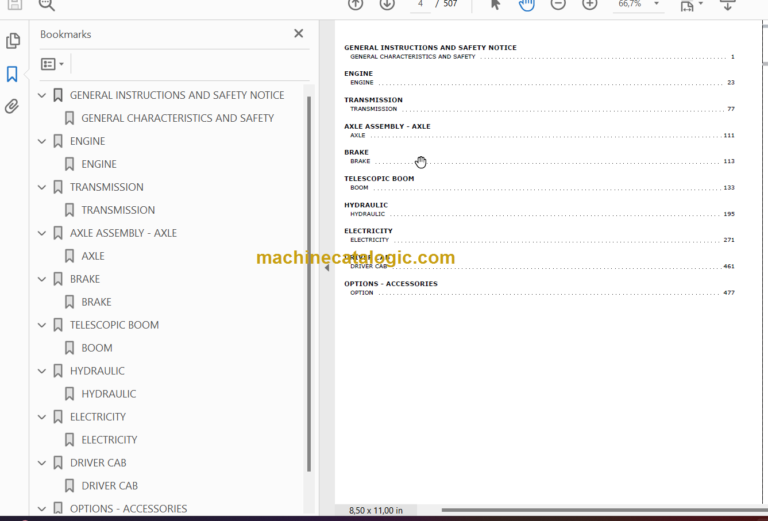768x521 pixels.
Task: Click AXLE page 111 contents entry
Action: [542, 136]
